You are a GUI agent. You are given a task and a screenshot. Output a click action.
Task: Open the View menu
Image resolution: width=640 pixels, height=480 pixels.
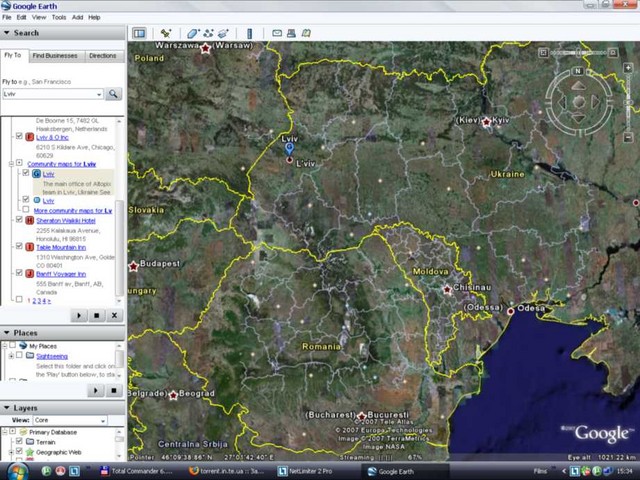[39, 17]
